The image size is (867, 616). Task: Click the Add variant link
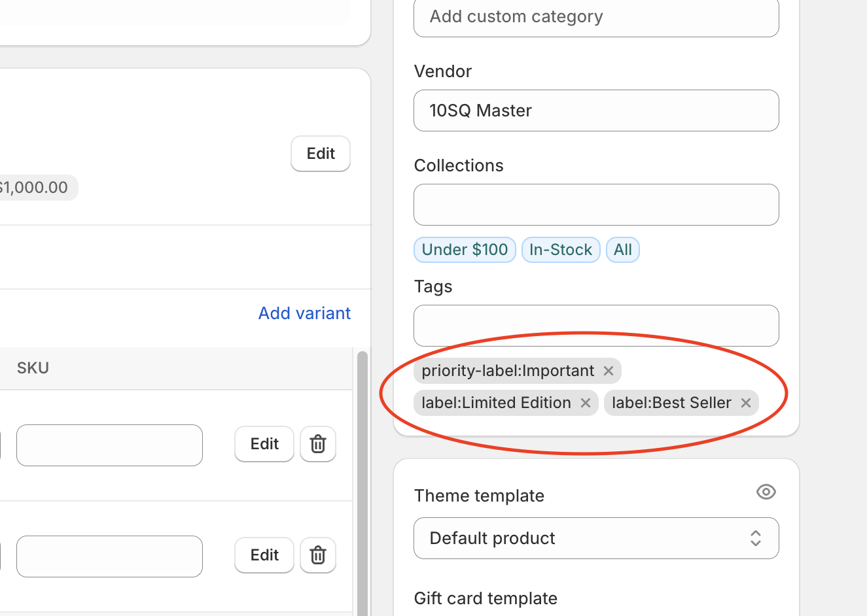click(x=304, y=313)
